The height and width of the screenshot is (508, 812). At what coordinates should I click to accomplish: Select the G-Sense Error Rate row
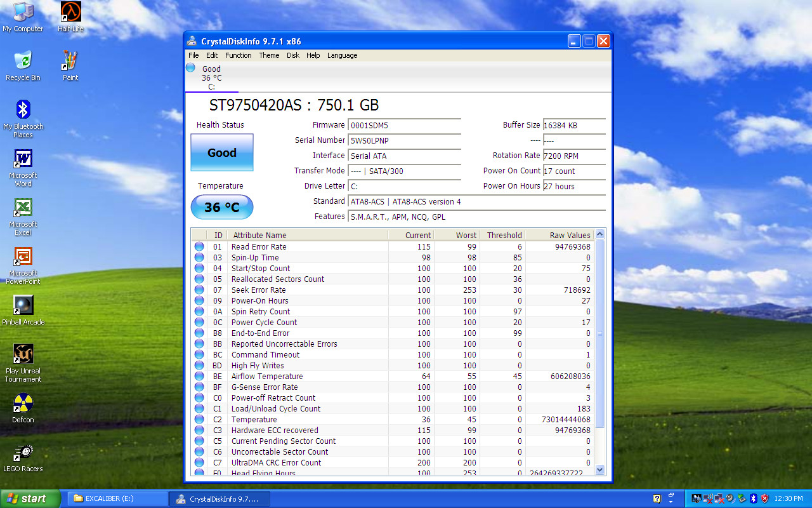point(393,387)
